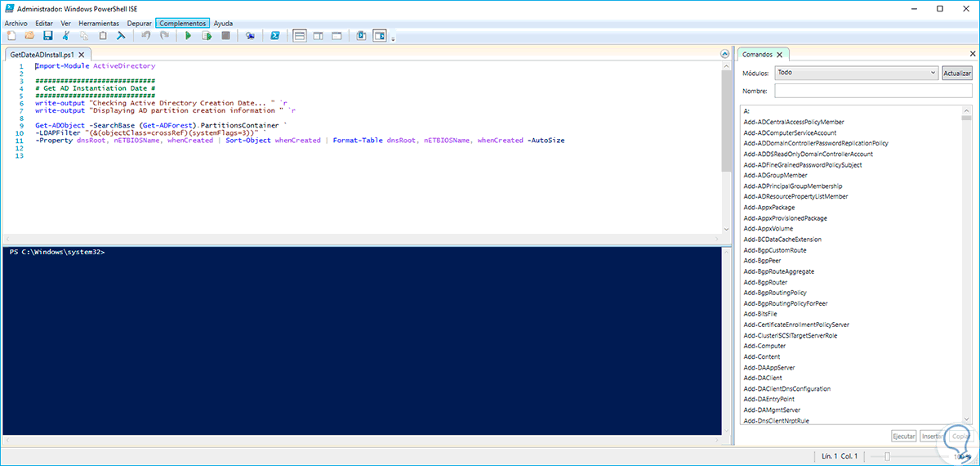Focus the Nombre search field

pyautogui.click(x=874, y=91)
